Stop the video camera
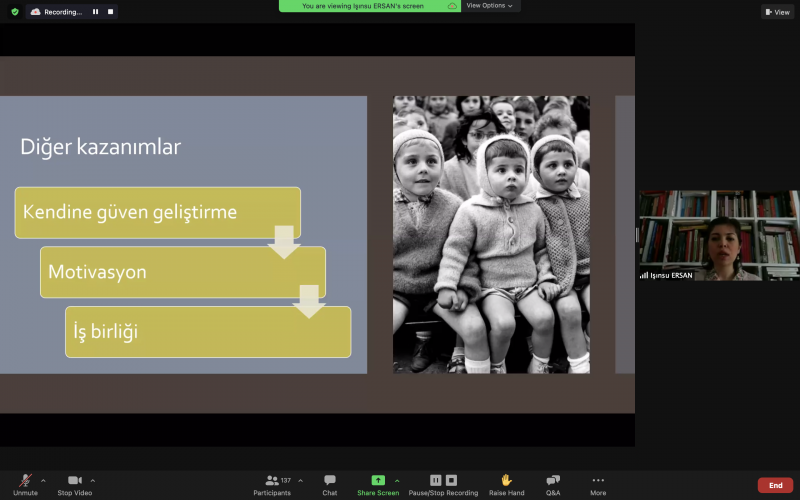 pos(74,481)
